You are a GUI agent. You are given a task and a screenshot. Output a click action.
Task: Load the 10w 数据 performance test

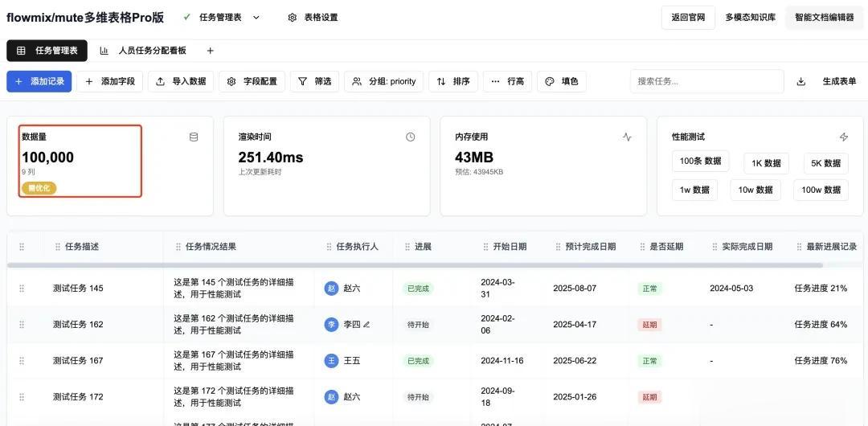tap(755, 190)
